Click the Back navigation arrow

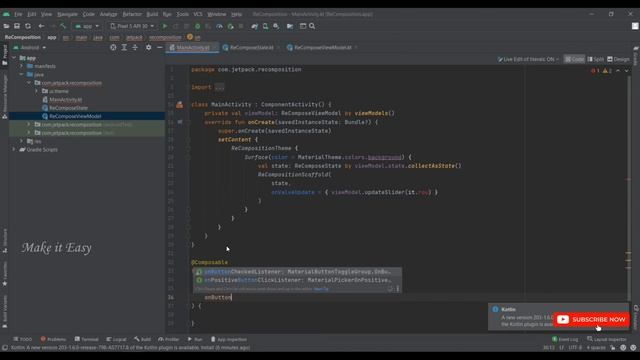[x=41, y=26]
